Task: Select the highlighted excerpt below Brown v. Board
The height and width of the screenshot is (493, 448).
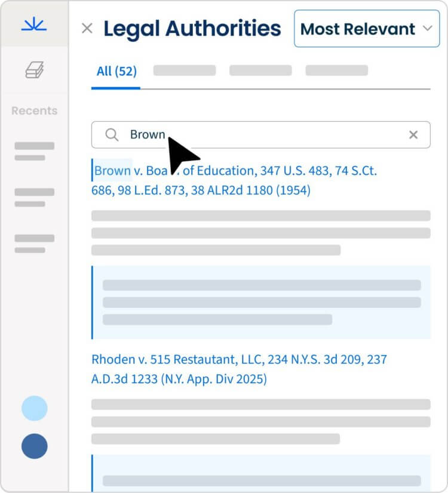Action: pos(262,303)
